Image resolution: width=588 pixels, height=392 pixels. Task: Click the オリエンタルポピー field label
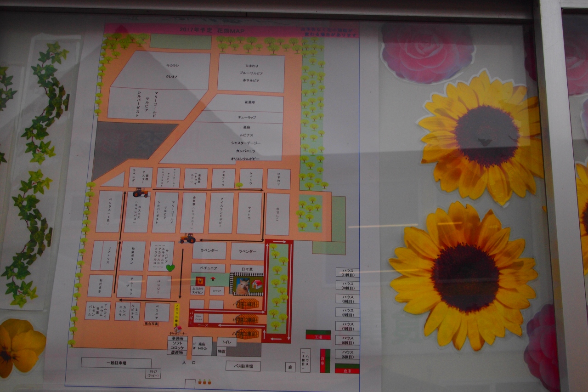[x=245, y=159]
